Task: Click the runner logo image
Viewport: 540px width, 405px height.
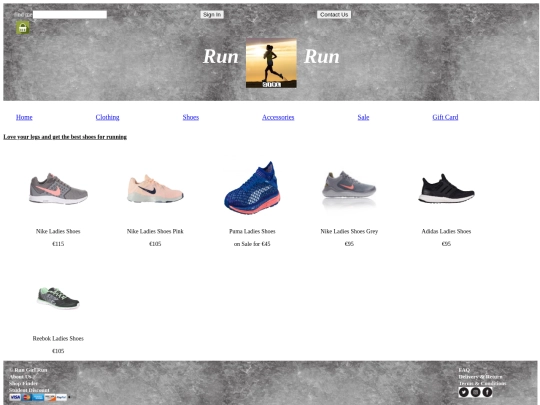Action: coord(271,63)
